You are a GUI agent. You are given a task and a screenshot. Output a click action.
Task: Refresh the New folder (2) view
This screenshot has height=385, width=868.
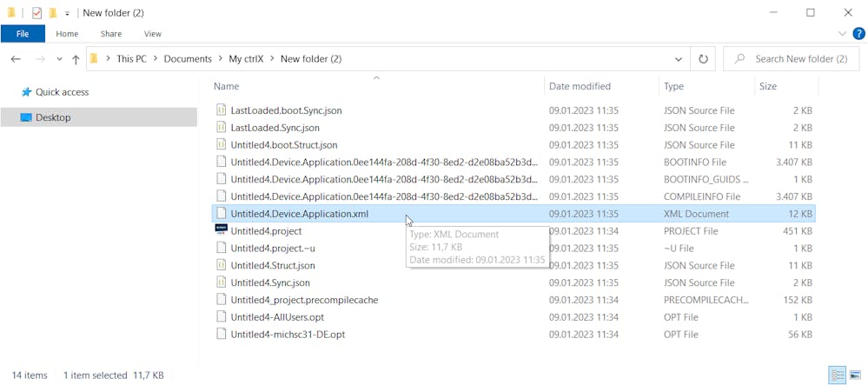pos(703,59)
